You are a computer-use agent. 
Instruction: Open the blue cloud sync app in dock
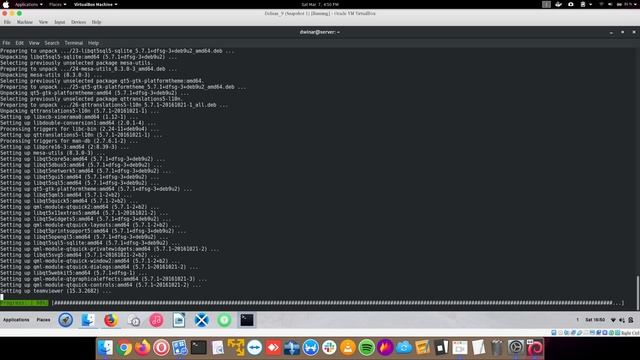click(404, 348)
